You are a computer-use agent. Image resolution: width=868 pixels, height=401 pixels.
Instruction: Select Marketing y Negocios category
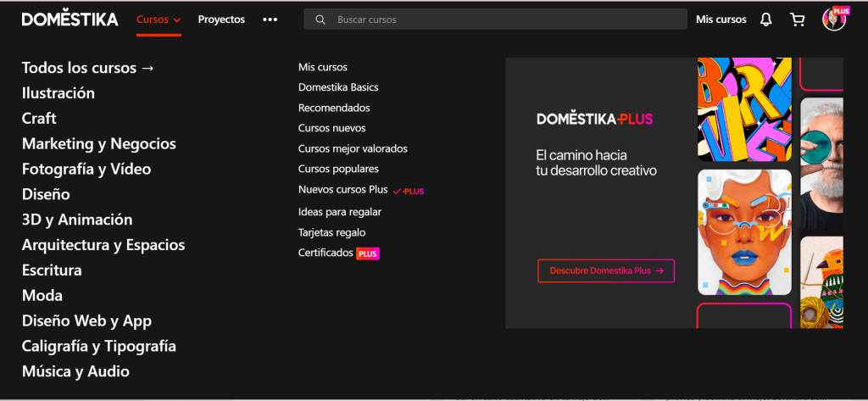pos(99,144)
